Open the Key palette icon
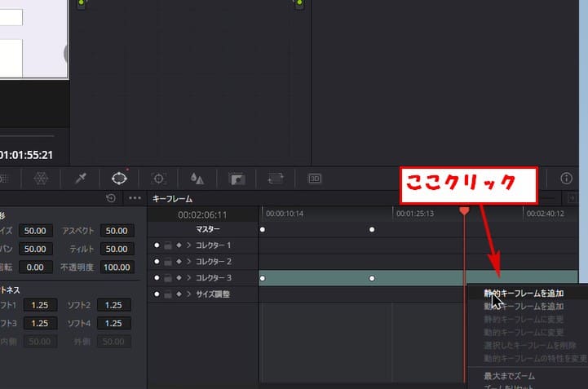This screenshot has width=588, height=389. pos(237,178)
